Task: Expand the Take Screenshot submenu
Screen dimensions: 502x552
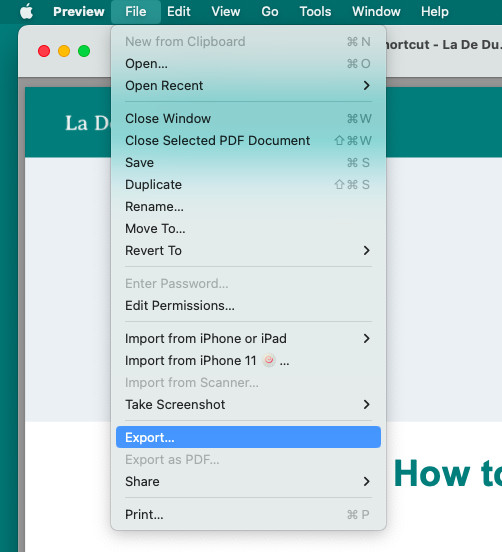Action: [248, 404]
